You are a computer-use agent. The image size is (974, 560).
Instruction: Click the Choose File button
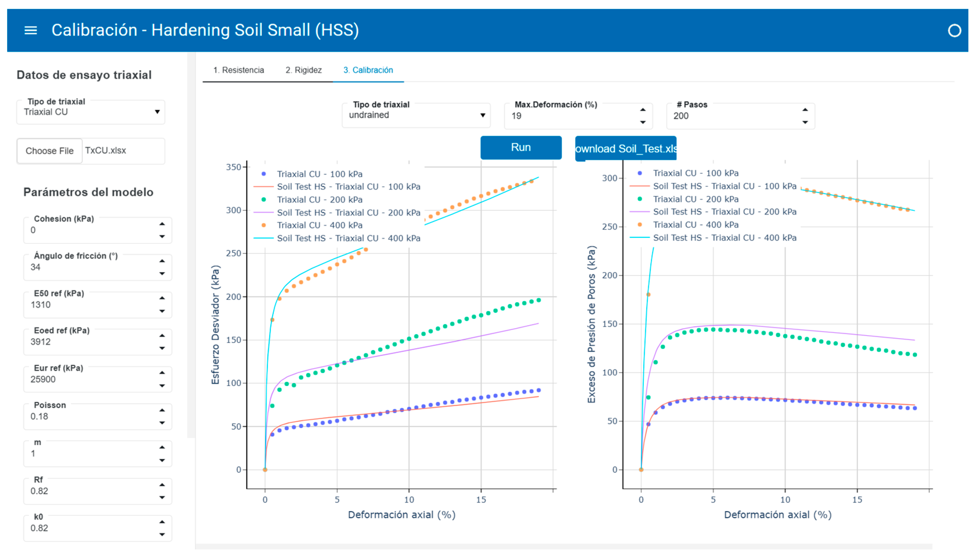50,151
